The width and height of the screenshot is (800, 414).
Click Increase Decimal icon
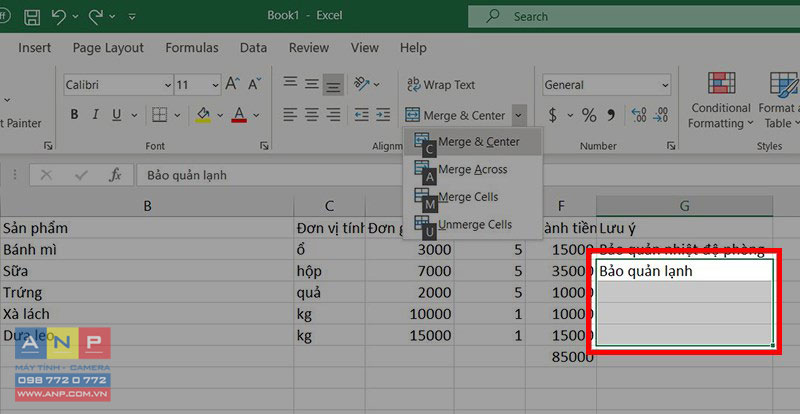point(638,115)
